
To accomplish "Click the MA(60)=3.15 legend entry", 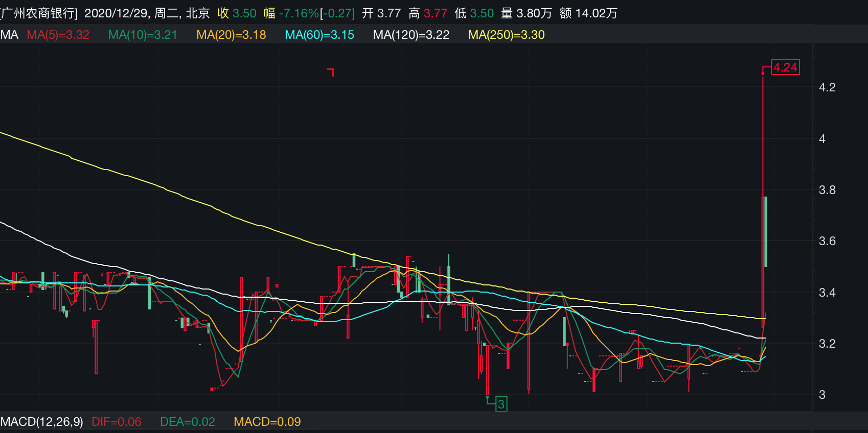I will coord(319,35).
